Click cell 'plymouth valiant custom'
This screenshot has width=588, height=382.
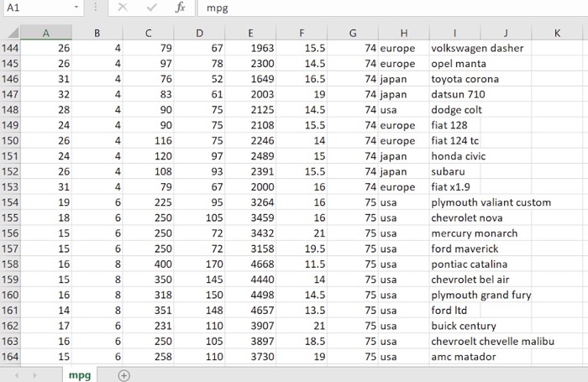coord(491,202)
